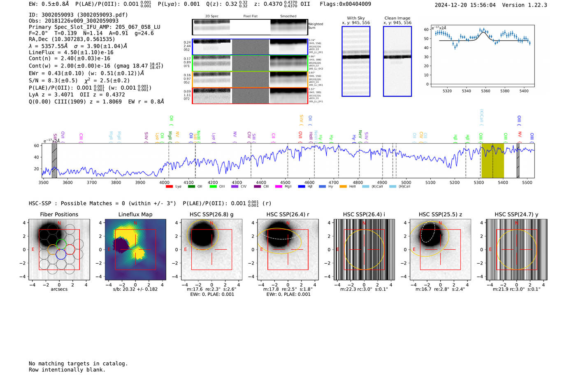Screen dimensions: 576x392
Task: Click the Primary Spec_Slot_IFU_AMP: 205_067_058_LU line
Action: [95, 27]
